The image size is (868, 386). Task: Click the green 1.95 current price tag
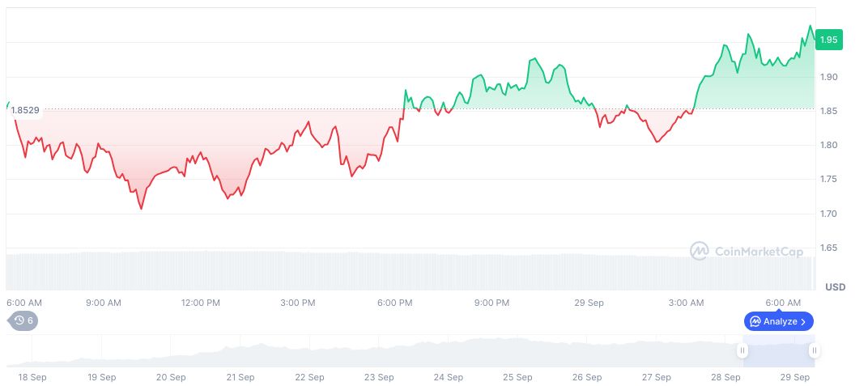pos(828,40)
